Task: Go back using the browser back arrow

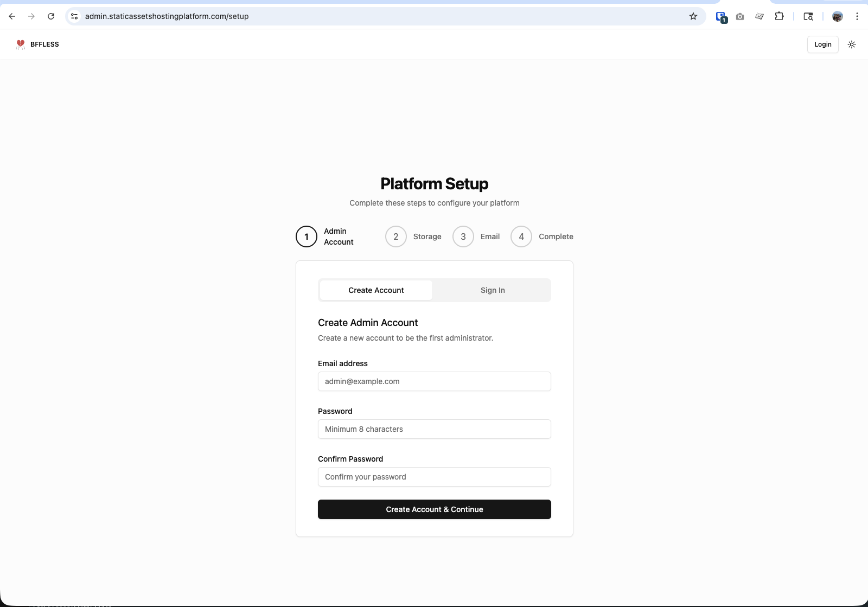Action: point(12,16)
